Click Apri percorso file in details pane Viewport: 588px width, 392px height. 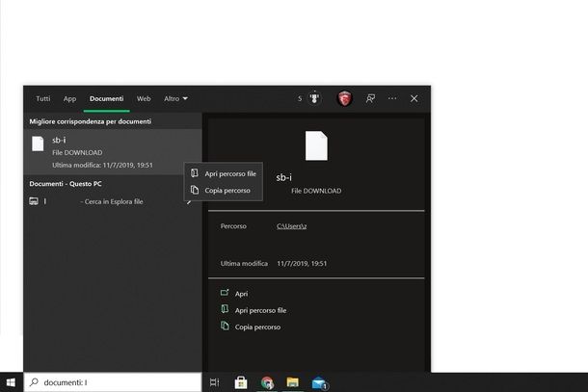pos(260,310)
